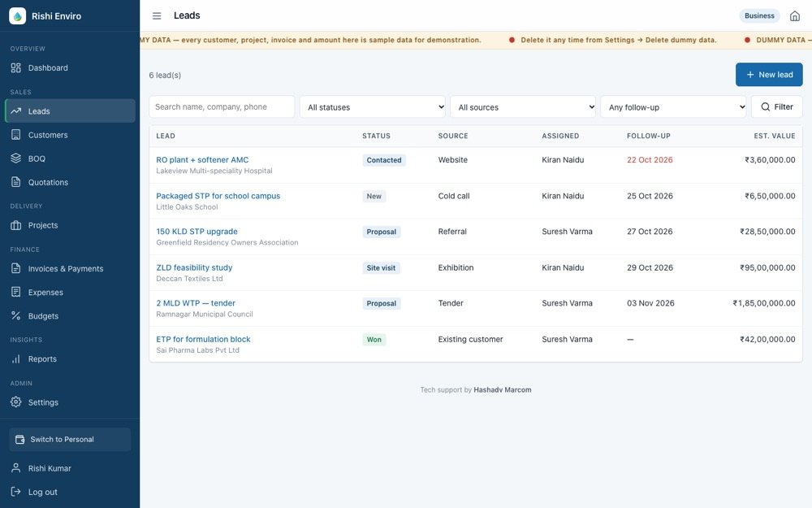Click the Business mode badge

pos(759,16)
